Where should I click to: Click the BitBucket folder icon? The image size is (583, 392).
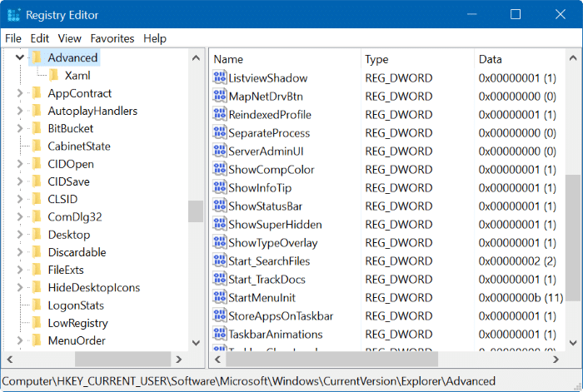37,128
